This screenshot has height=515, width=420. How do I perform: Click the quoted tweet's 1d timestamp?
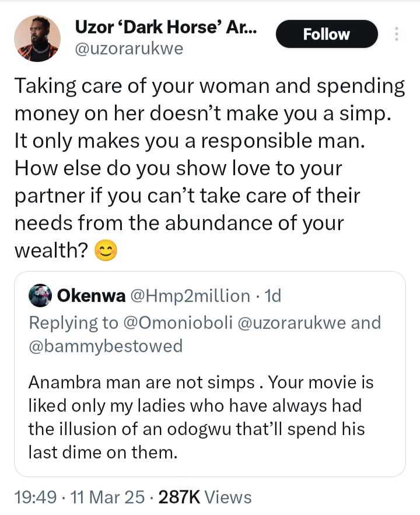point(272,296)
